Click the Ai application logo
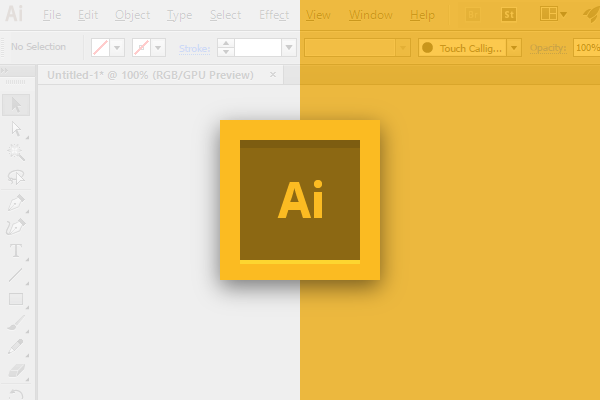Viewport: 600px width, 400px height. (x=14, y=14)
